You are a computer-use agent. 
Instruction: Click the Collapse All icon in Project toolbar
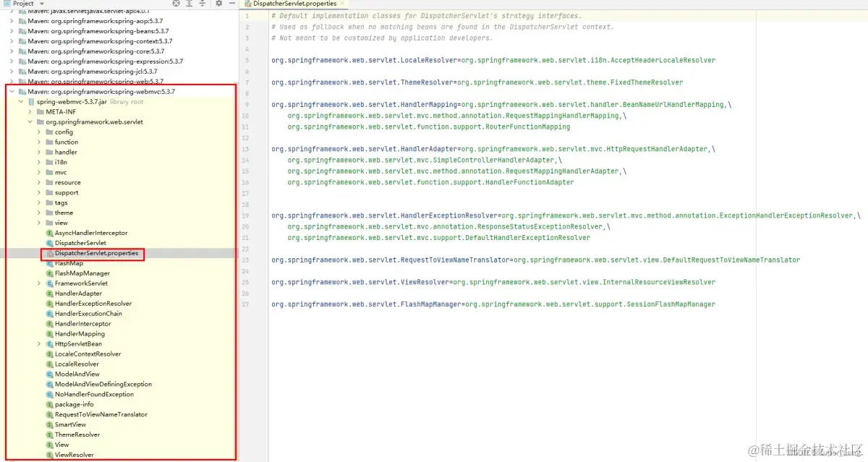[x=203, y=4]
